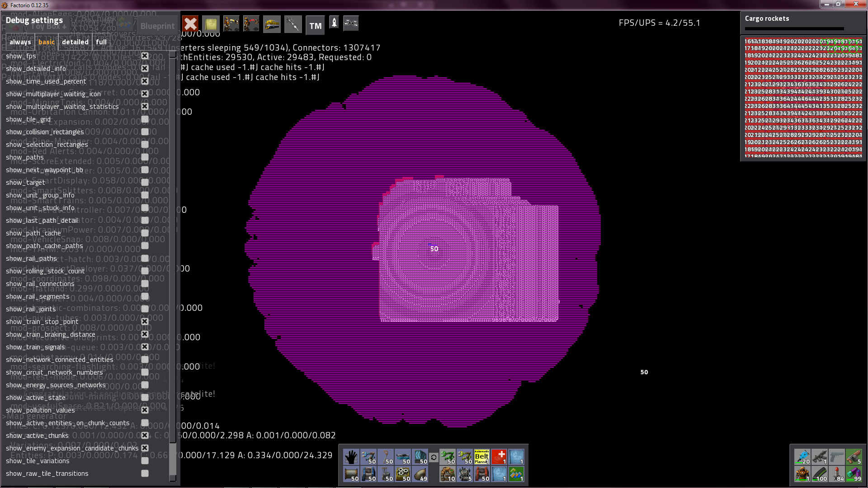Select the Automatic Belt Planner item

pyautogui.click(x=481, y=457)
